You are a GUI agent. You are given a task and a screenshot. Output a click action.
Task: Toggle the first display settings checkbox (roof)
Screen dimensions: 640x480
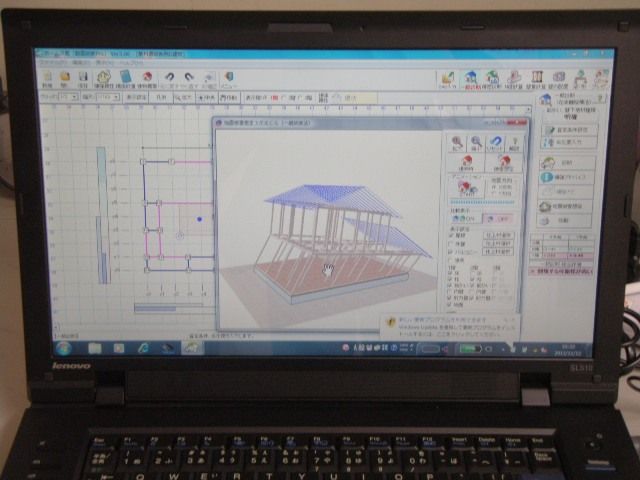(x=451, y=236)
